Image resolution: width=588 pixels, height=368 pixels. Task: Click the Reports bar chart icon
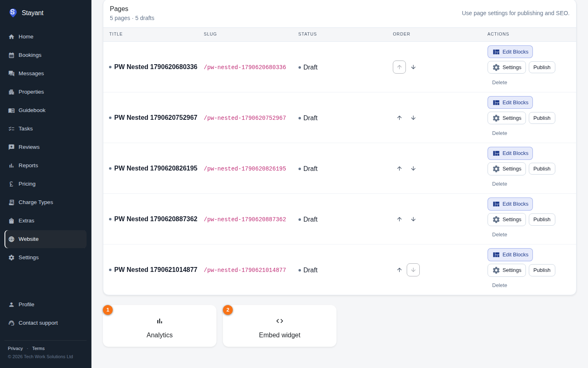[11, 166]
